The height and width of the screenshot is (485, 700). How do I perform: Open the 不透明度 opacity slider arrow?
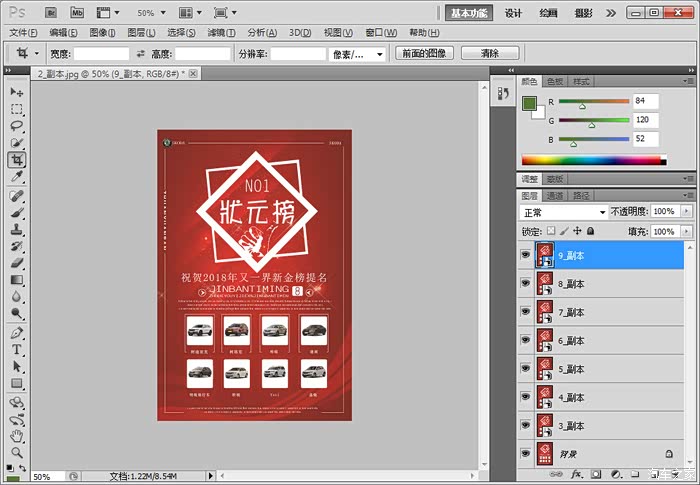pos(685,212)
